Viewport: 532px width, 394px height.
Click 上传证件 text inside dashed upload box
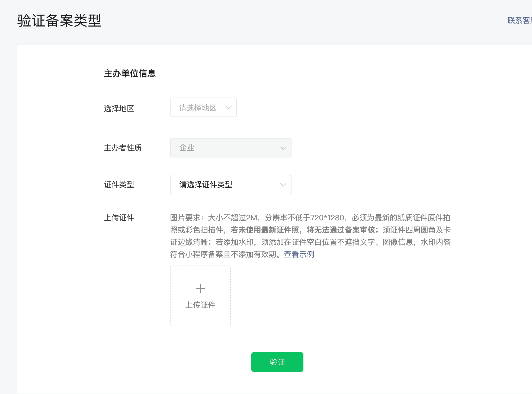point(200,305)
